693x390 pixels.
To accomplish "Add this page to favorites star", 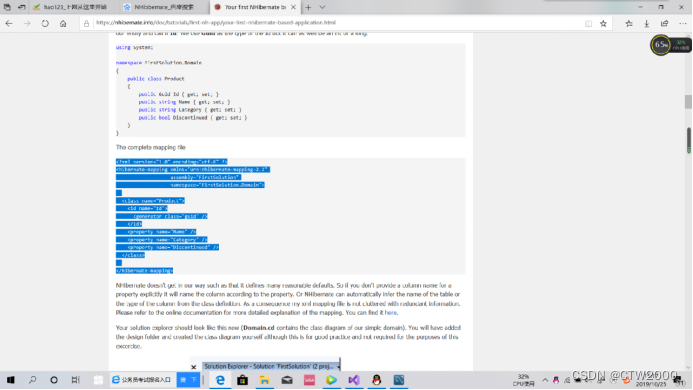I will 603,24.
